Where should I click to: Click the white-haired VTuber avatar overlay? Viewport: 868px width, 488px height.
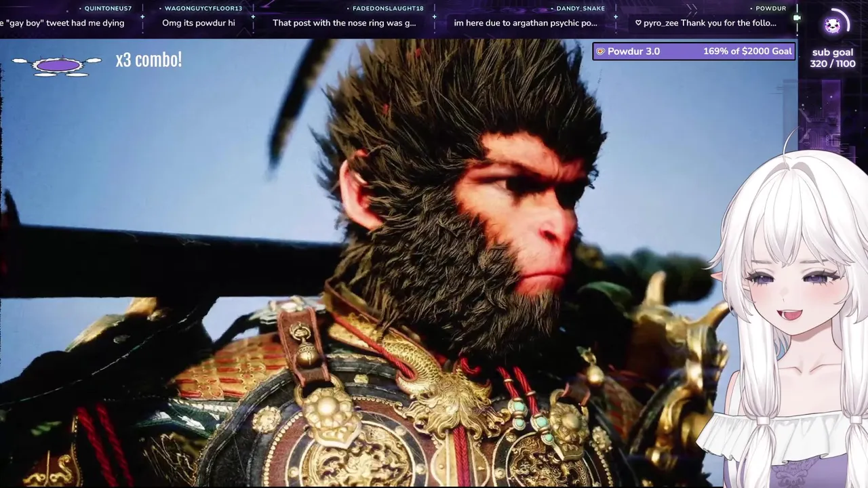tap(787, 312)
